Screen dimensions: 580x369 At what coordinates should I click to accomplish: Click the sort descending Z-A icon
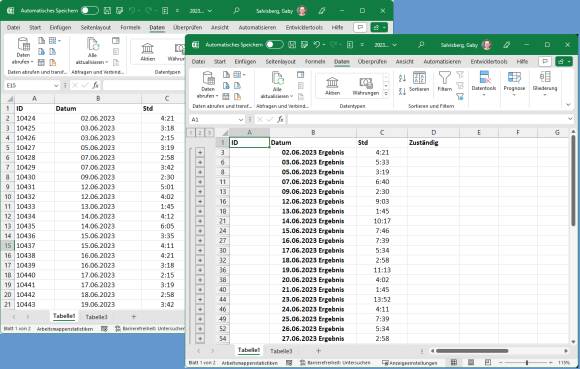coord(402,91)
